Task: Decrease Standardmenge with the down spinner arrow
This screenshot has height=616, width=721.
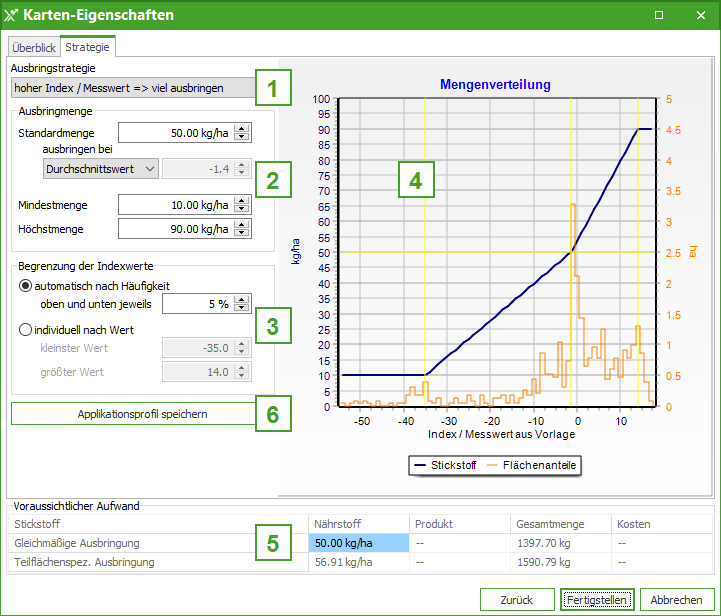Action: coord(241,137)
